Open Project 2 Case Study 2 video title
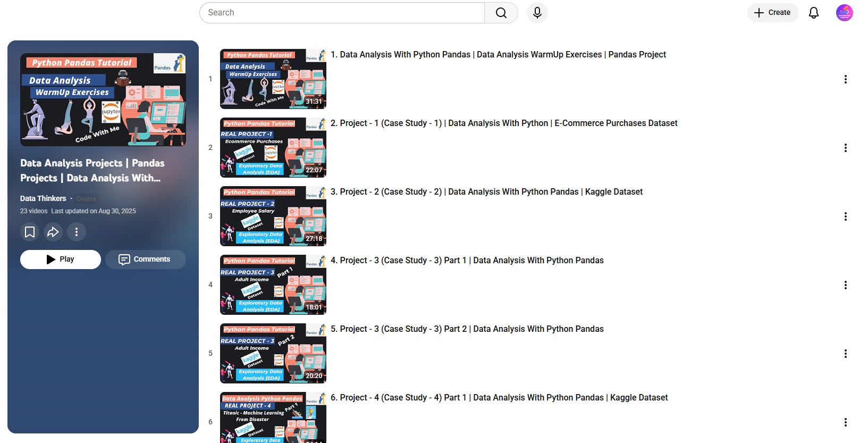The height and width of the screenshot is (443, 868). [x=486, y=191]
